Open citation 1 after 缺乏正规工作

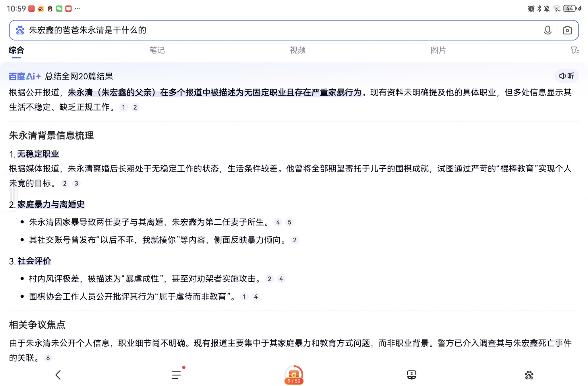tap(123, 107)
